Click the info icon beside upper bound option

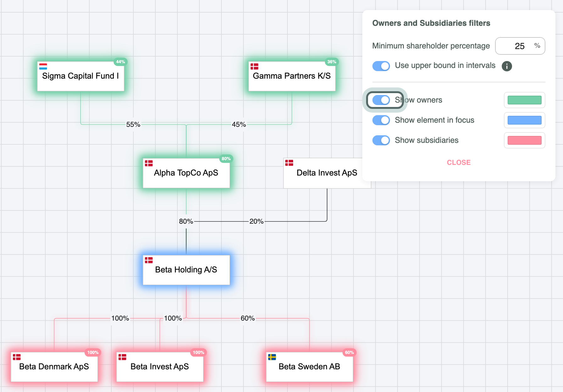pos(507,66)
